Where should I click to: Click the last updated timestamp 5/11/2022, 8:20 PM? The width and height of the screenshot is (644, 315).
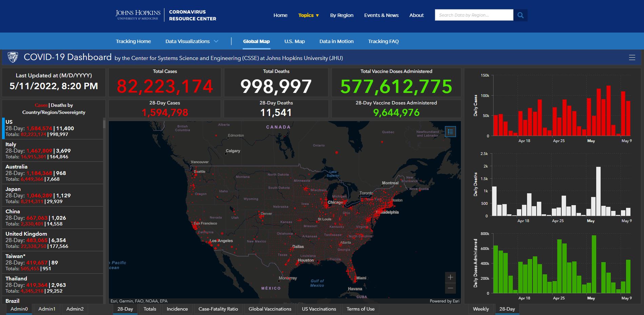click(54, 86)
